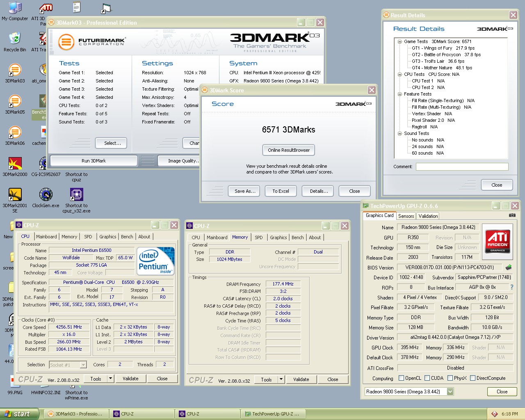The image size is (525, 420).
Task: Click the Comment input field
Action: [x=462, y=167]
